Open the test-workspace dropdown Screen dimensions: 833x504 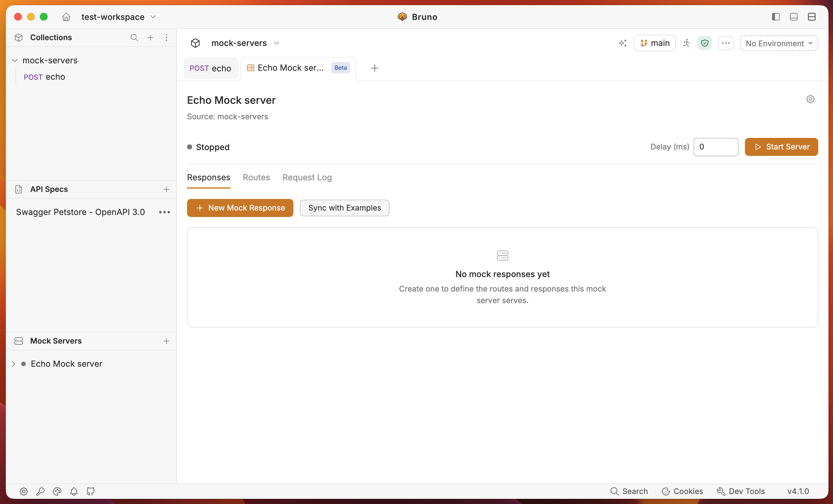pyautogui.click(x=119, y=17)
